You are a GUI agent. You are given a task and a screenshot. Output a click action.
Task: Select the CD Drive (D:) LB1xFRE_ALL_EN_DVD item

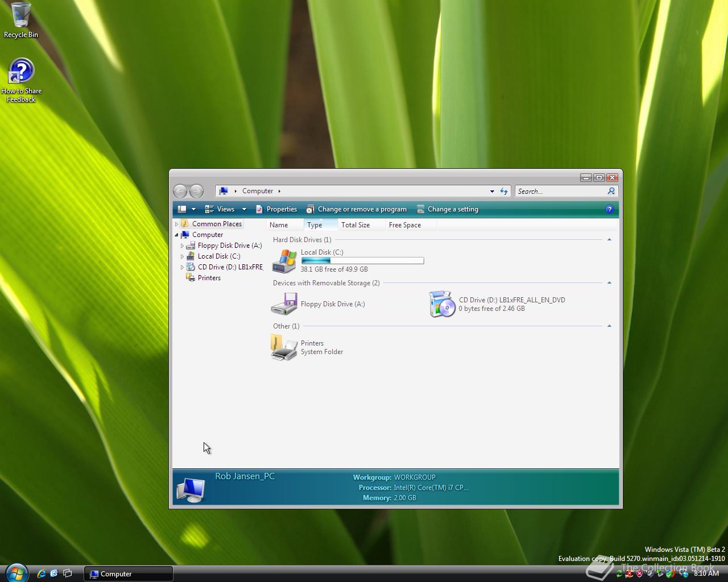[498, 304]
